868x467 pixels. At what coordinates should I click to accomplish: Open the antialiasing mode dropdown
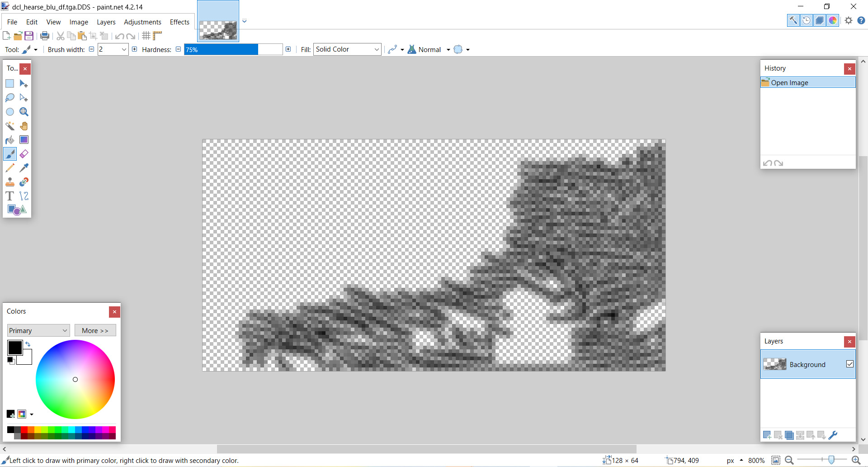(x=395, y=49)
